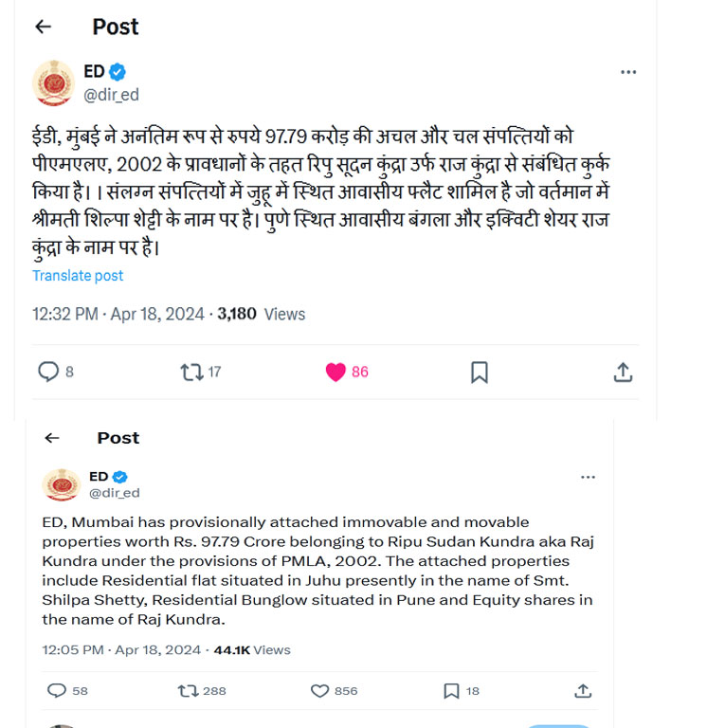707x728 pixels.
Task: Open three-dot more menu on English post
Action: click(588, 478)
